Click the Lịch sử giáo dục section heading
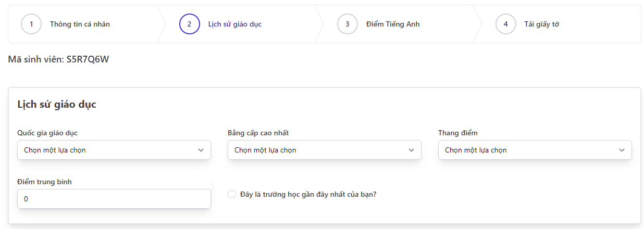The image size is (644, 229). [57, 104]
